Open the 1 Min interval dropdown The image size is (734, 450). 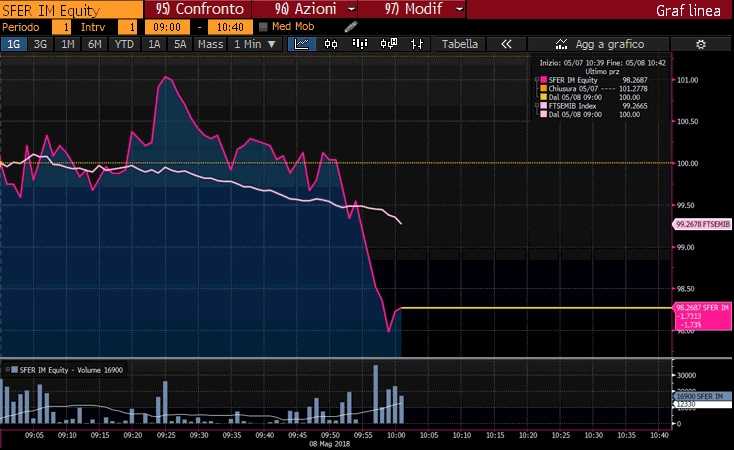(255, 44)
